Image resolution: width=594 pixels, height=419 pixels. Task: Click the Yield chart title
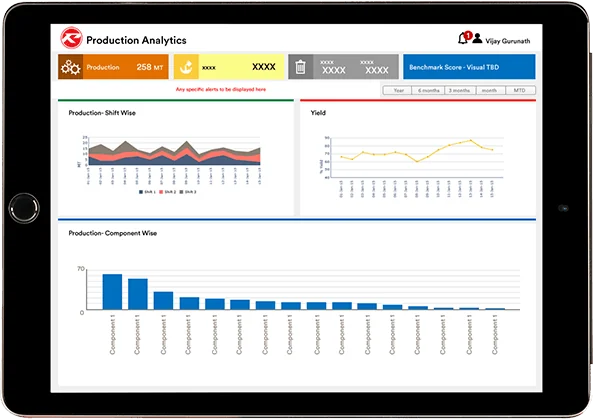tap(318, 113)
